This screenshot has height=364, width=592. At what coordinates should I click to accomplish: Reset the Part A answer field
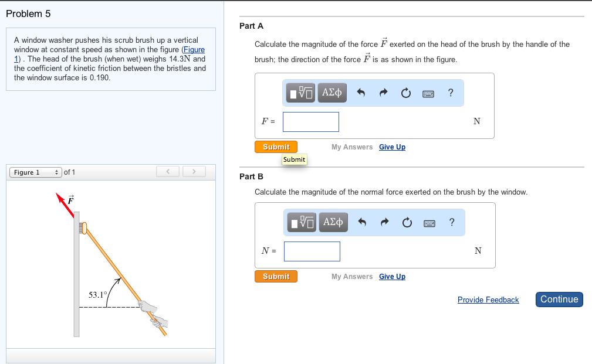[407, 93]
